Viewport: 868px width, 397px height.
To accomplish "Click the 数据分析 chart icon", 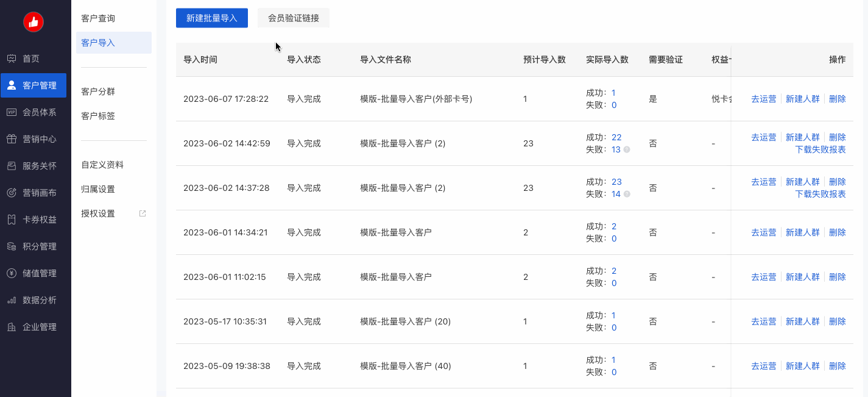I will click(x=12, y=300).
